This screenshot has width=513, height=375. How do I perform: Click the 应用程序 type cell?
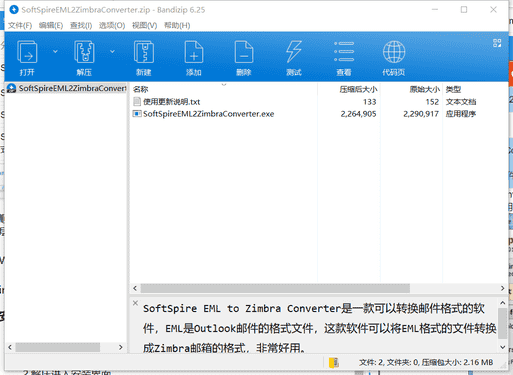tap(461, 114)
